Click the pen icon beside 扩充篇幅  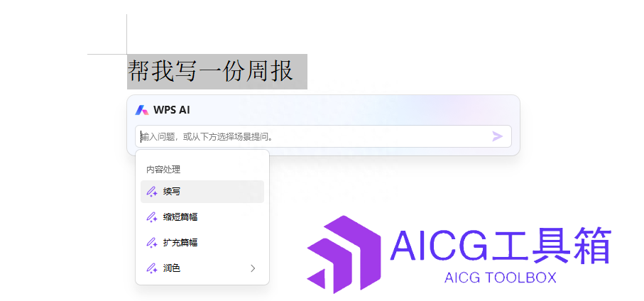152,243
